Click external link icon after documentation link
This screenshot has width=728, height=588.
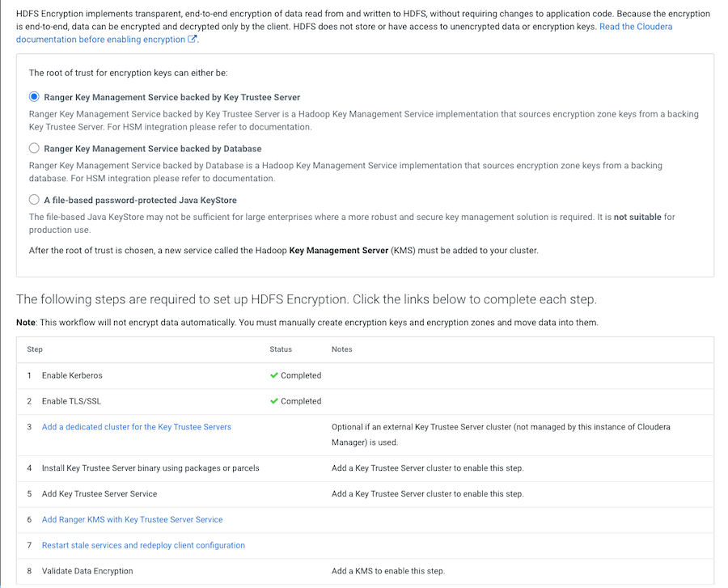[x=193, y=40]
